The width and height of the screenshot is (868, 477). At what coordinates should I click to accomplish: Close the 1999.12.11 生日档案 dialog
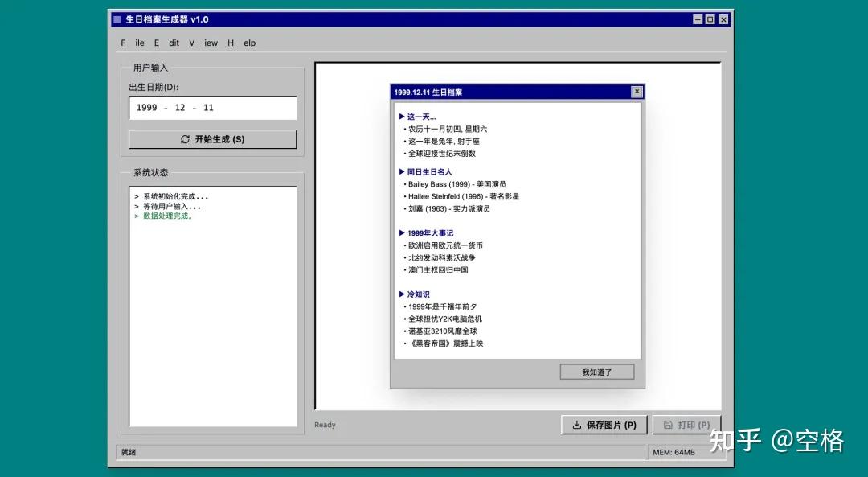pos(637,92)
